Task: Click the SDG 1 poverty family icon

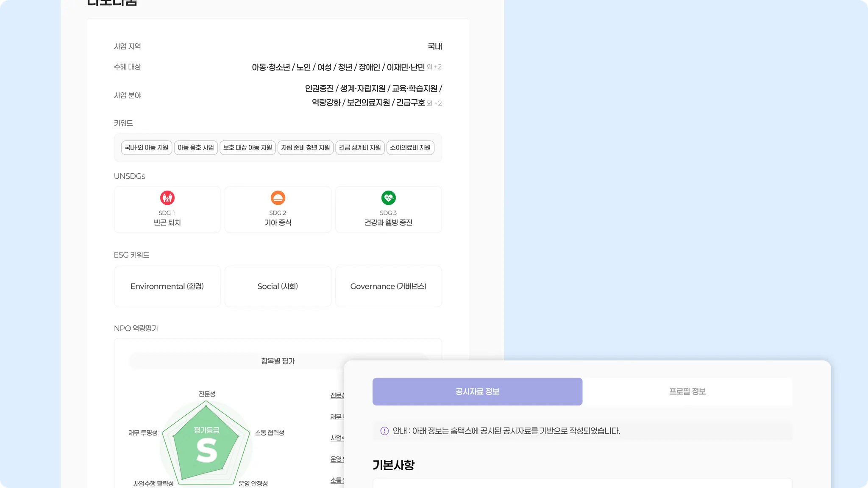Action: [x=167, y=198]
